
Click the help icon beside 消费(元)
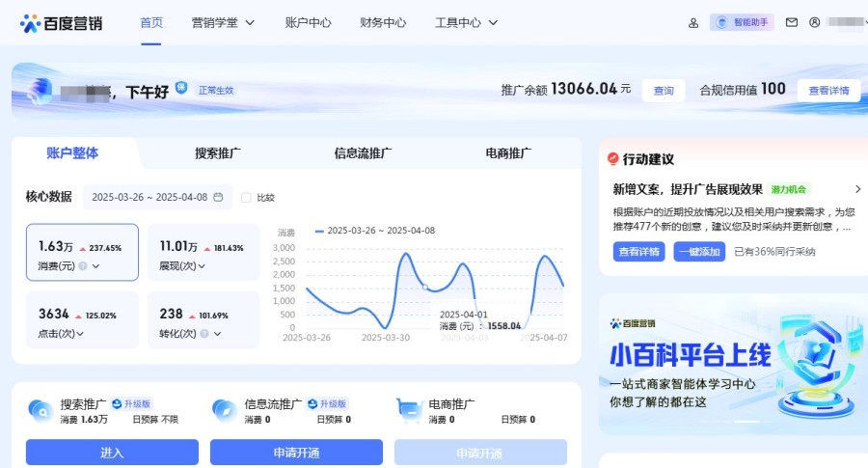[x=83, y=266]
